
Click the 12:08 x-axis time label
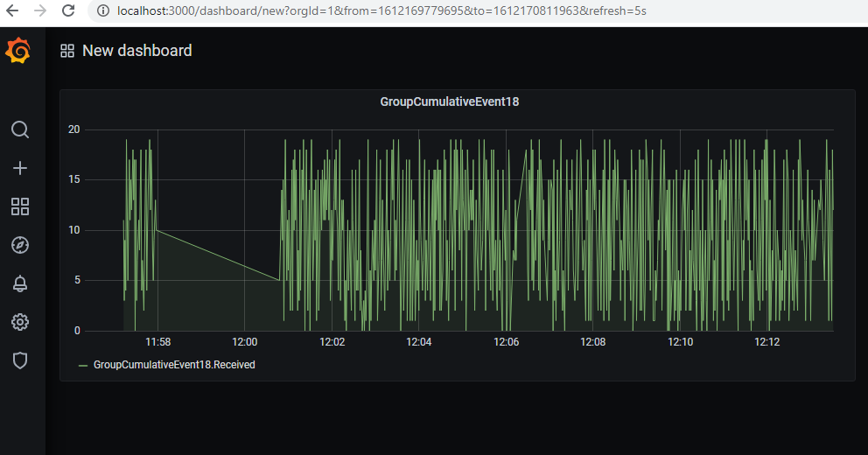(x=593, y=342)
